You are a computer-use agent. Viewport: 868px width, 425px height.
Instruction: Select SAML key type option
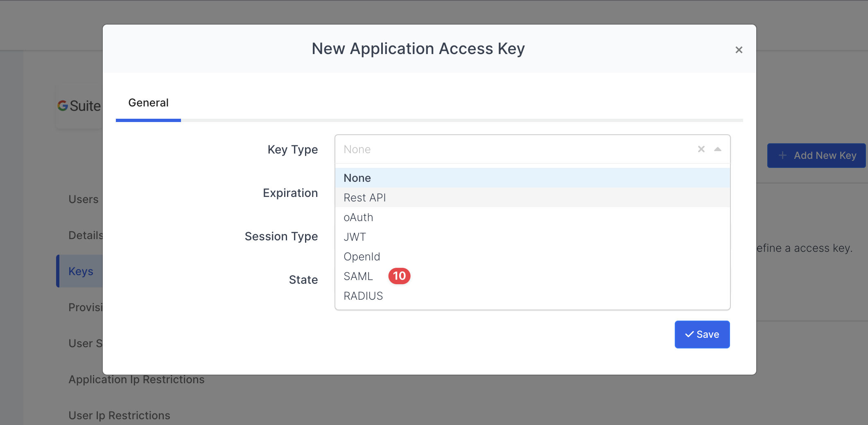click(x=358, y=276)
